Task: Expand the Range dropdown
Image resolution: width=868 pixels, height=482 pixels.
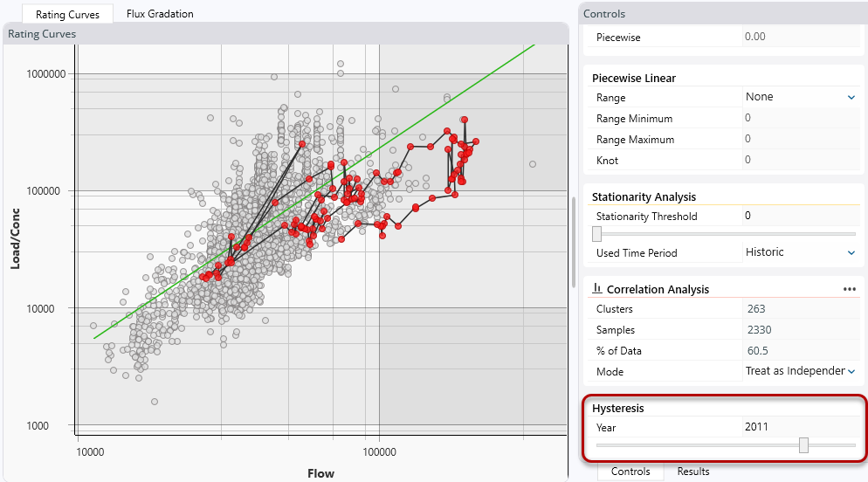Action: [x=851, y=98]
